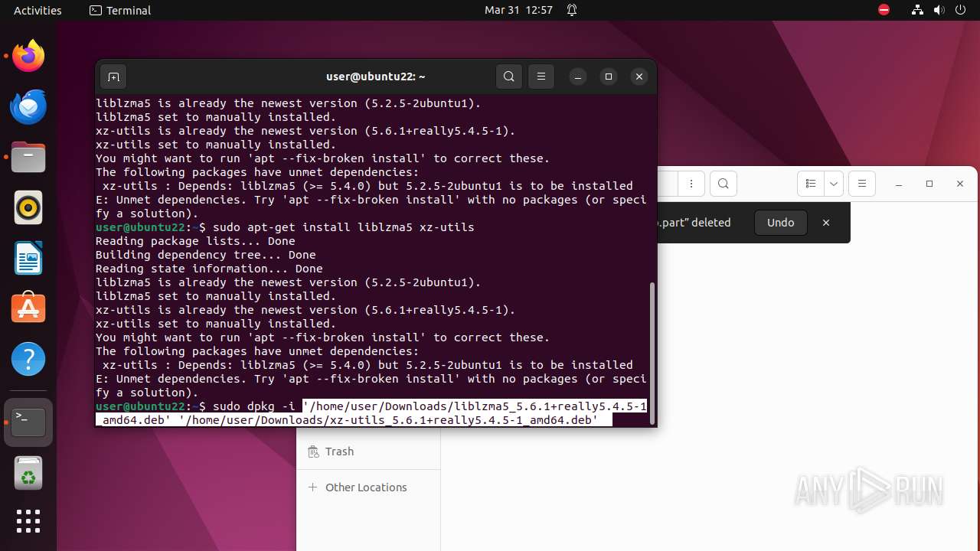Viewport: 980px width, 551px height.
Task: Click the Terminal vertical scrollbar
Action: (652, 353)
